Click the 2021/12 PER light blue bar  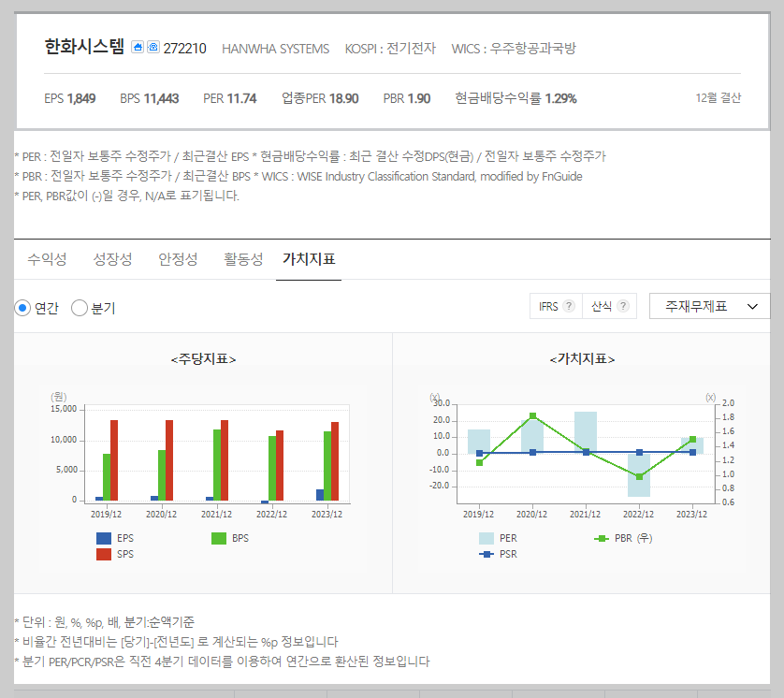pos(586,432)
